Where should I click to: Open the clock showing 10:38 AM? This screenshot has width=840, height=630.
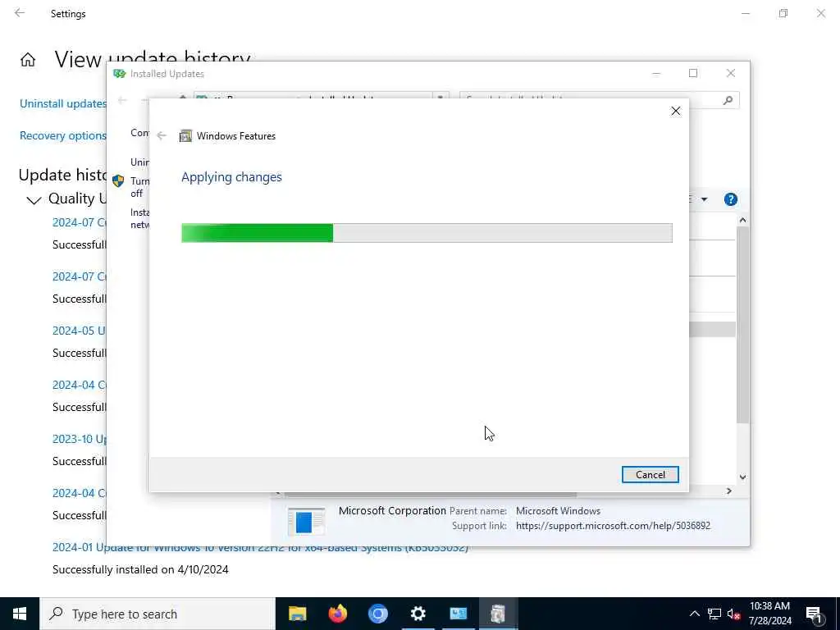coord(769,614)
